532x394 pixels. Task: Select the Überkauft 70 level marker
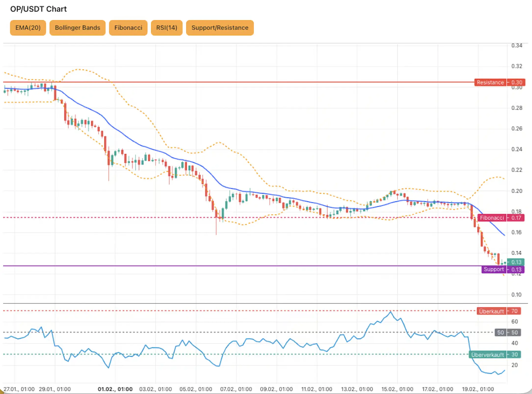pos(492,311)
